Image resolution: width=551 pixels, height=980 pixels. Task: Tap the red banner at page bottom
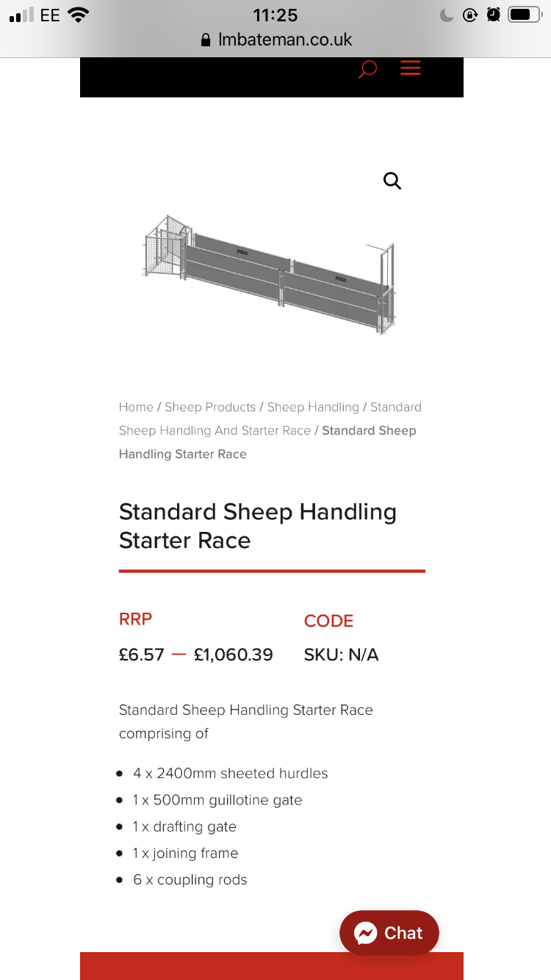(x=272, y=966)
